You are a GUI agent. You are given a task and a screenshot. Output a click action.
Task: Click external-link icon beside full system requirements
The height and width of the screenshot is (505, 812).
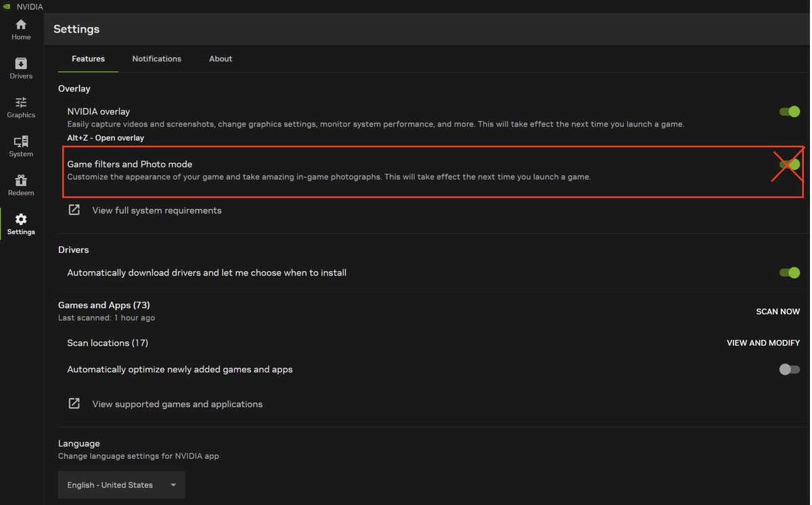74,210
